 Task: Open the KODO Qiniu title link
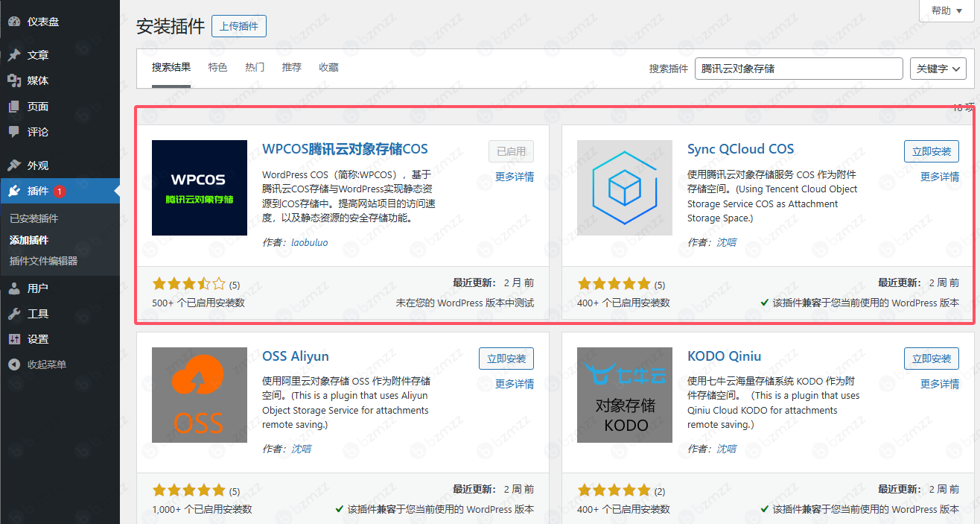click(725, 356)
